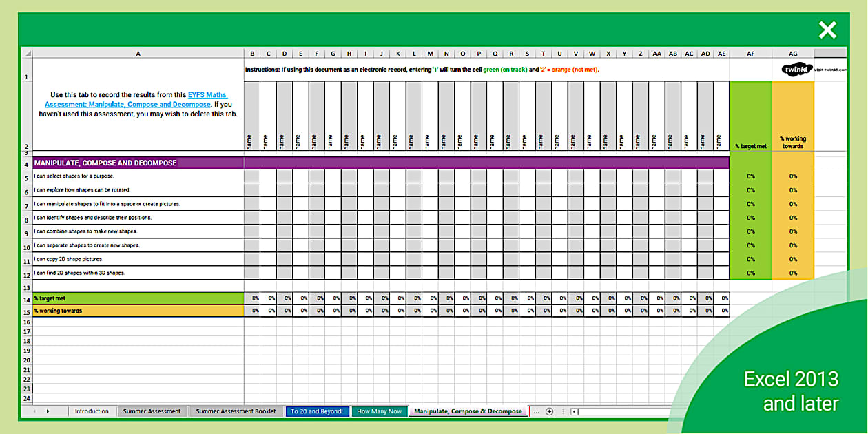The width and height of the screenshot is (868, 434).
Task: Open the sheet list via the ellipsis
Action: coord(537,411)
